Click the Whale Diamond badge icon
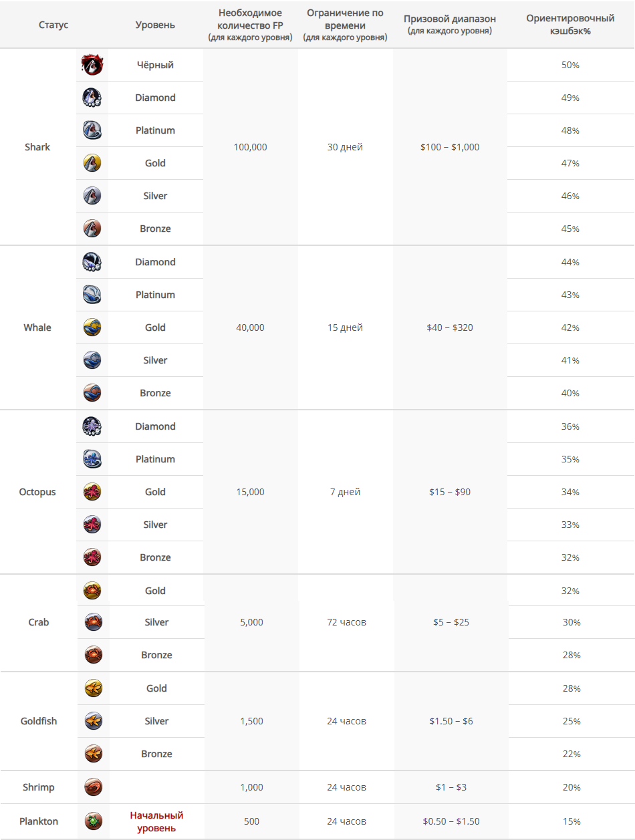The height and width of the screenshot is (840, 635). [92, 262]
